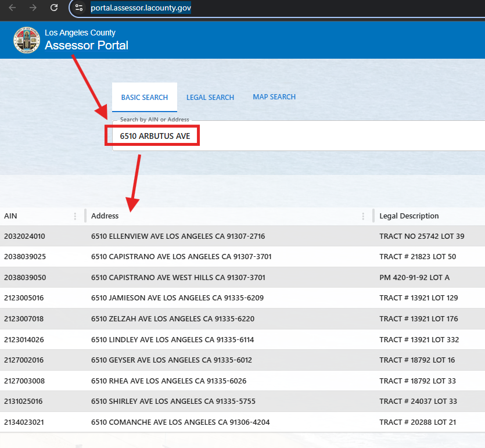The width and height of the screenshot is (485, 448).
Task: Click the Assessor Portal title link
Action: click(87, 45)
